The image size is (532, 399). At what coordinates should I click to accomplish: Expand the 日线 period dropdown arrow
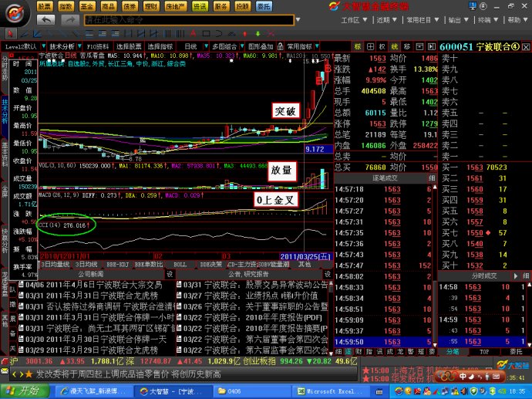point(206,46)
